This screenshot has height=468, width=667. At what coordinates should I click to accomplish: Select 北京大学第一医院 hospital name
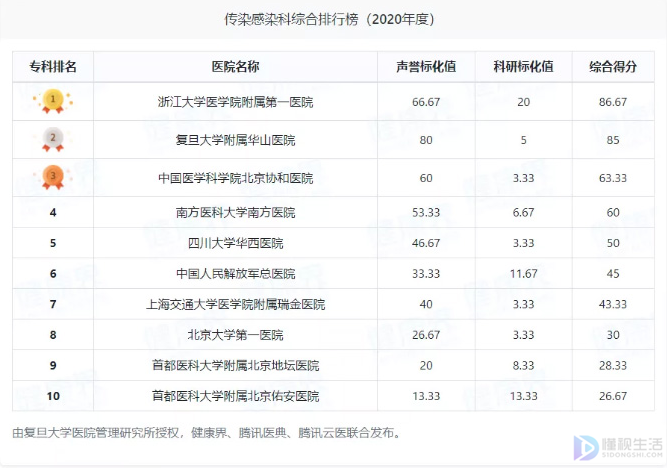pos(235,335)
